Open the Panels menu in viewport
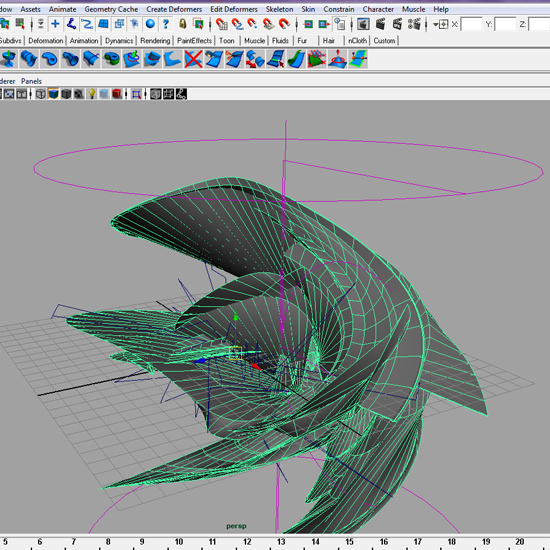The width and height of the screenshot is (550, 550). (x=31, y=81)
